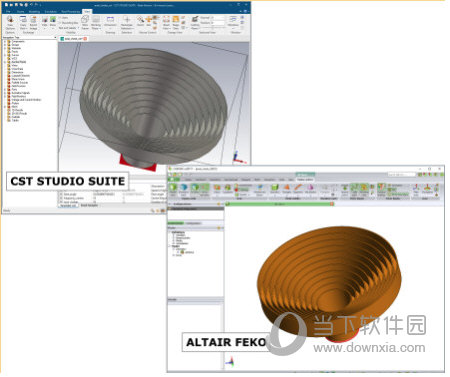The width and height of the screenshot is (450, 377).
Task: Open File tab in CST ribbon
Action: click(8, 12)
